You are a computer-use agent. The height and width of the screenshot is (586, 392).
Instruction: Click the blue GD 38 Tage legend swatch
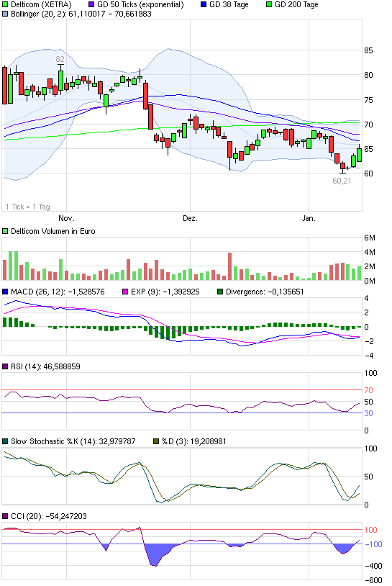pyautogui.click(x=204, y=5)
